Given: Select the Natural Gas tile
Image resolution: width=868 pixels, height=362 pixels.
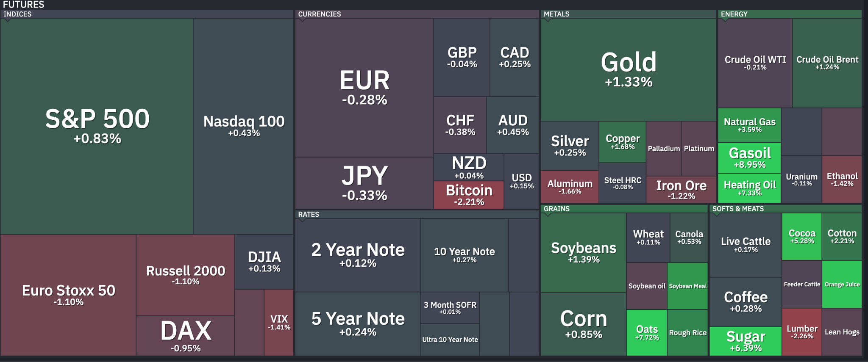Looking at the screenshot, I should pyautogui.click(x=749, y=125).
